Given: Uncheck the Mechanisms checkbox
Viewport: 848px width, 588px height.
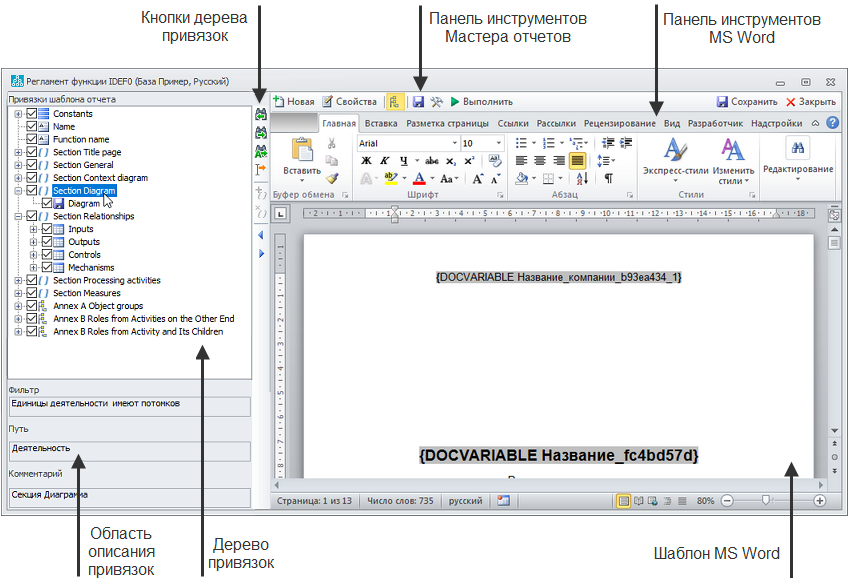Looking at the screenshot, I should [47, 267].
